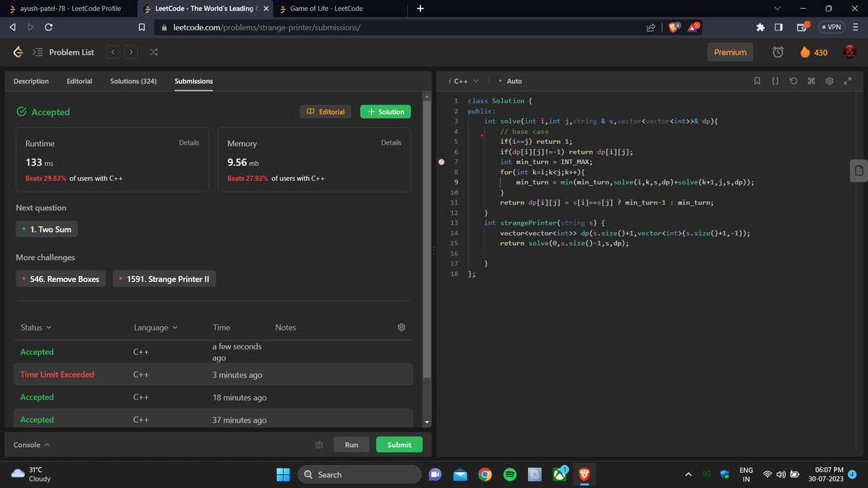
Task: Open the Brave main menu
Action: pos(856,27)
